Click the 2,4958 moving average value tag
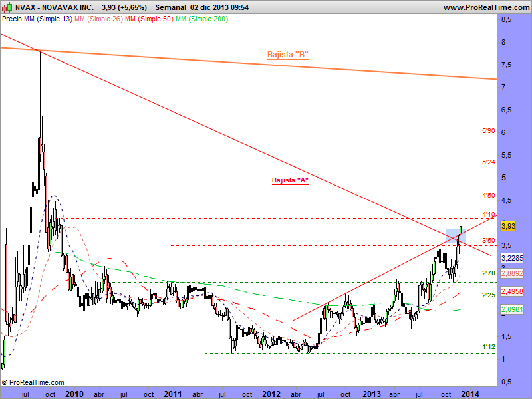This screenshot has width=532, height=399. tap(512, 291)
